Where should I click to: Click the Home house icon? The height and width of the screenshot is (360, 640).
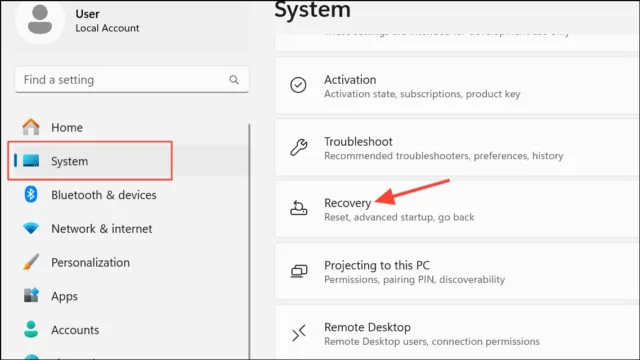(x=31, y=127)
